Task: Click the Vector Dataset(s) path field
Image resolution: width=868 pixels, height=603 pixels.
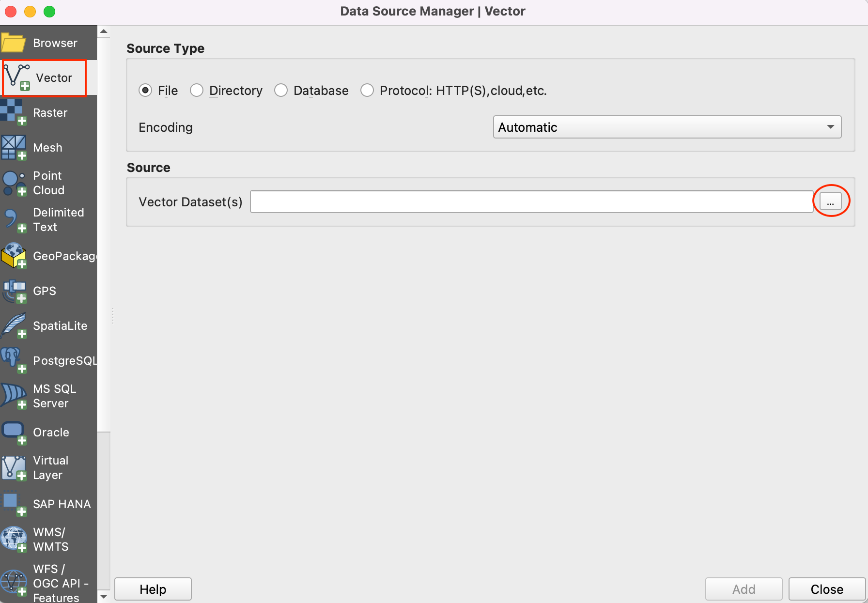Action: click(531, 201)
